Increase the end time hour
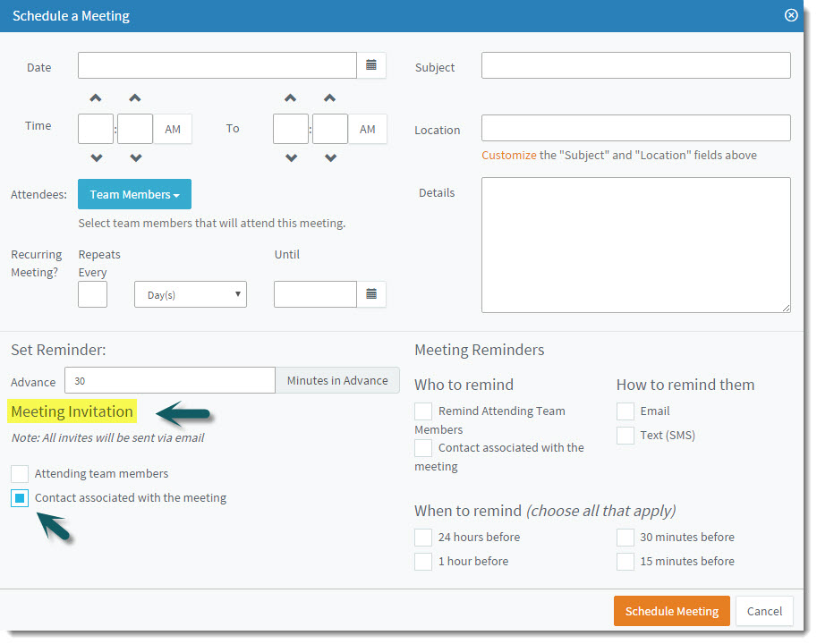Screen dimensions: 817x644 point(290,97)
